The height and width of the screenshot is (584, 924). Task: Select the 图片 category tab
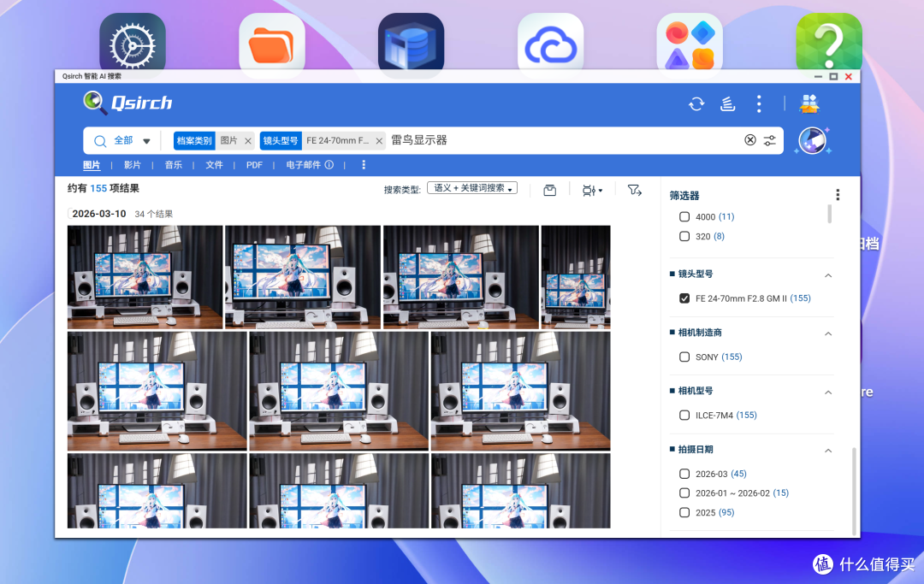(x=92, y=165)
